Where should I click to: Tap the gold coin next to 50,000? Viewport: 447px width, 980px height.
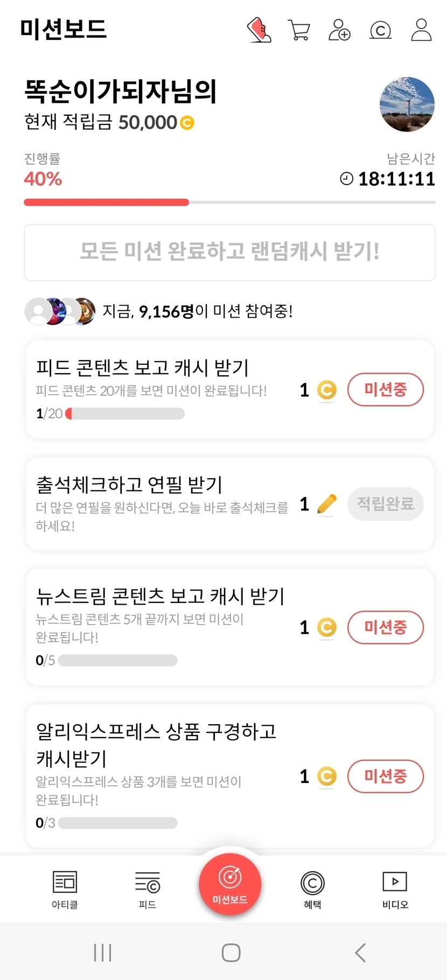187,123
